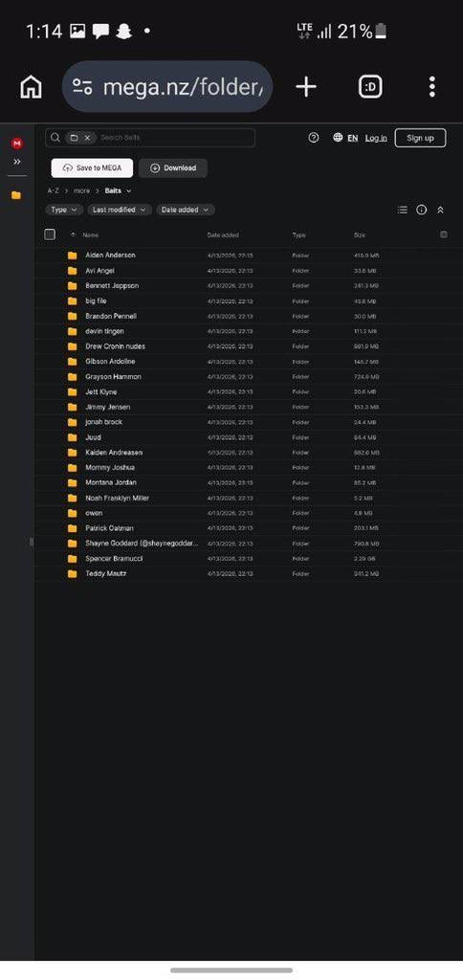Image resolution: width=463 pixels, height=980 pixels.
Task: Go to the 'more' breadcrumb
Action: (82, 190)
